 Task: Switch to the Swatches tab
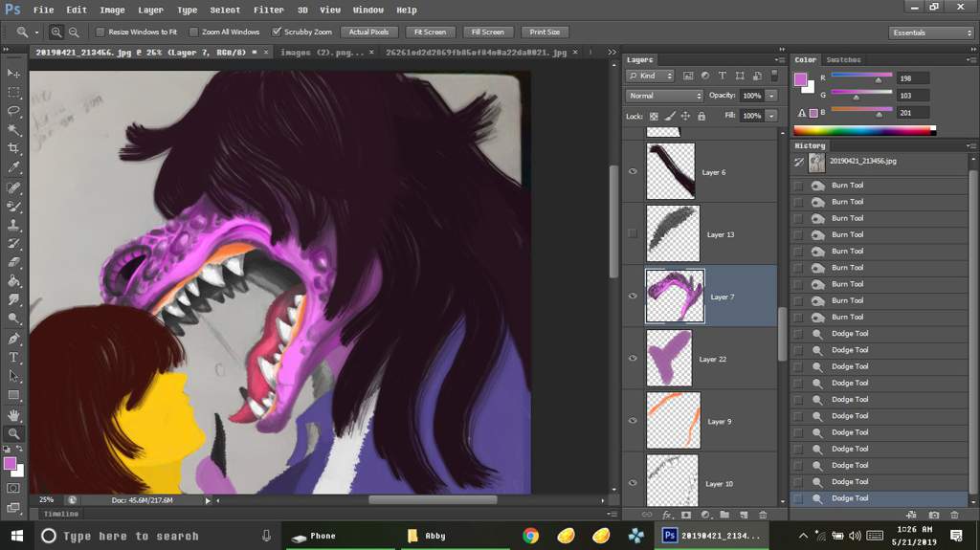[843, 60]
